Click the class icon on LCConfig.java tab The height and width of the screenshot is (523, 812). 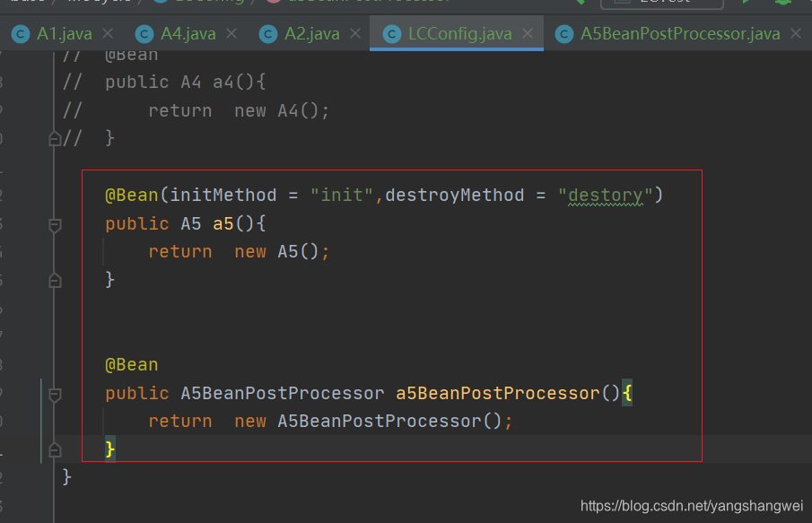[x=392, y=34]
